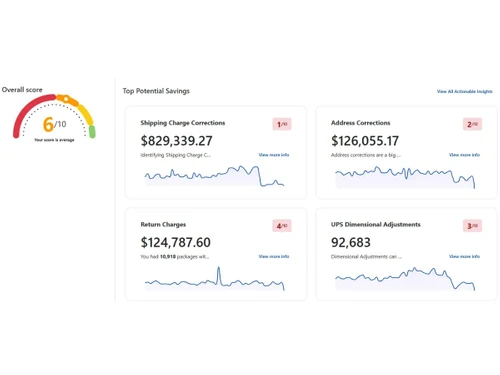
Task: Open the View All Actionable Insights link
Action: point(465,91)
